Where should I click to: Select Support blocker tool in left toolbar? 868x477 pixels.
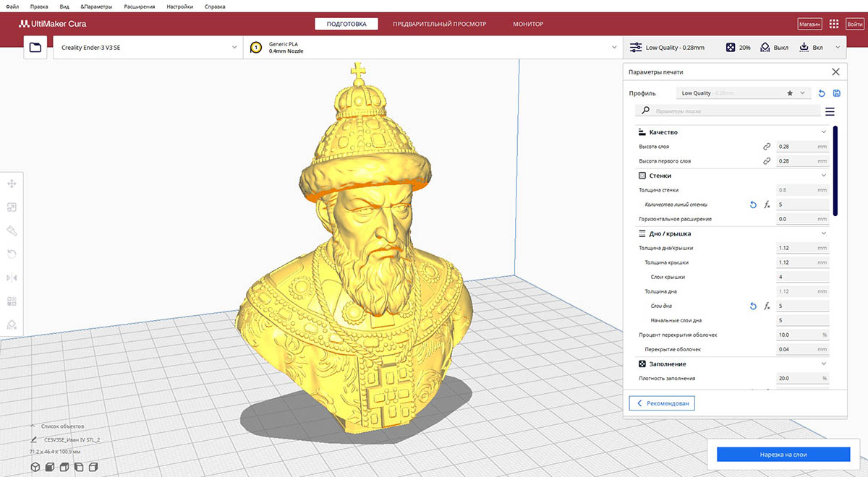coord(12,325)
